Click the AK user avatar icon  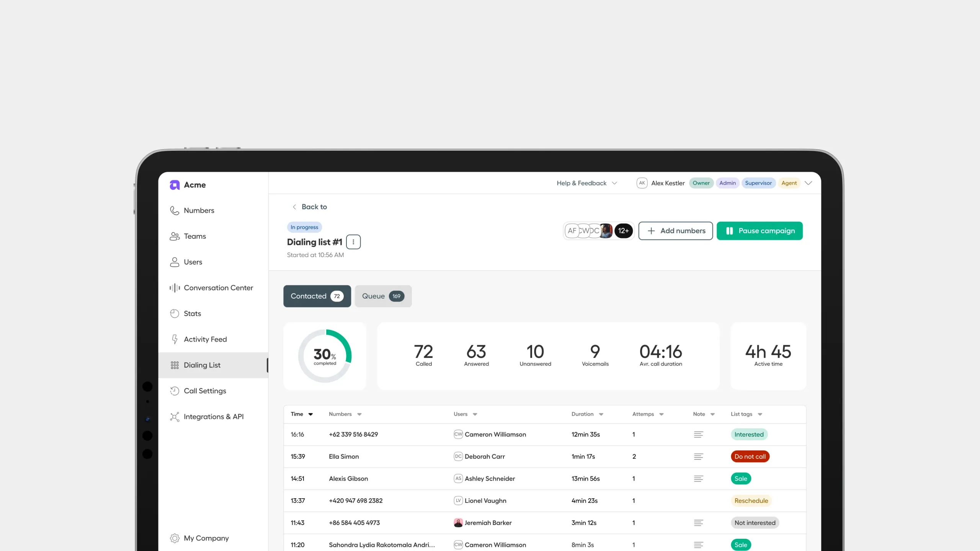(642, 183)
